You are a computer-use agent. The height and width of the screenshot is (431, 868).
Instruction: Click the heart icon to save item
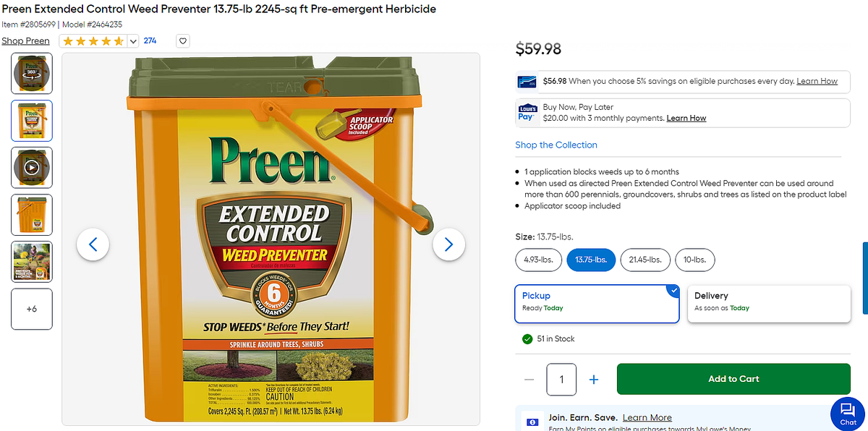click(183, 41)
